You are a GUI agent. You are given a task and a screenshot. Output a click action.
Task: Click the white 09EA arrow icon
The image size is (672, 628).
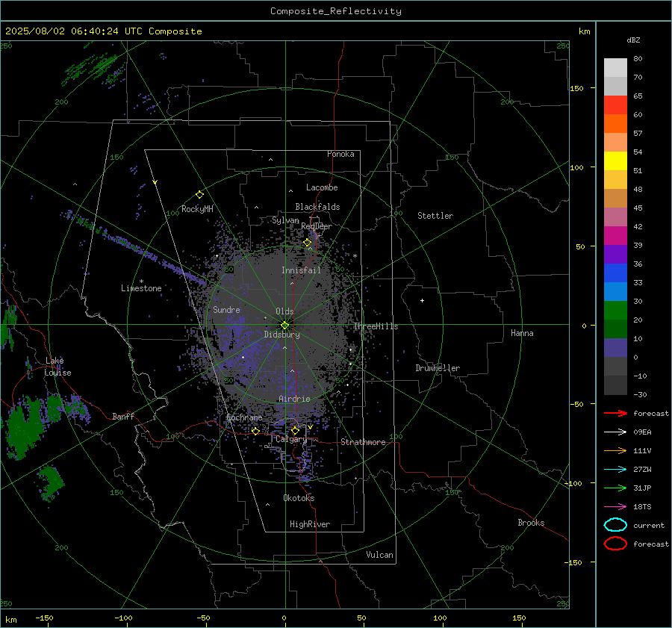pyautogui.click(x=615, y=432)
